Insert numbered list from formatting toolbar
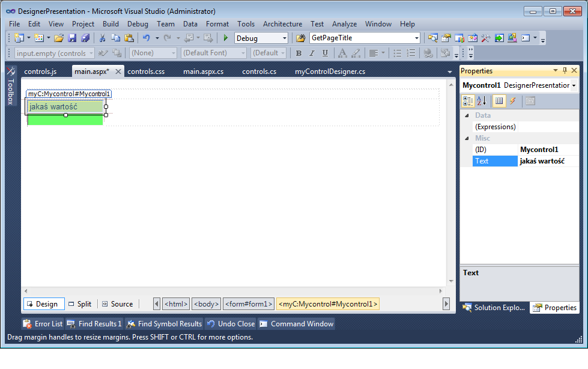The height and width of the screenshot is (369, 588). tap(411, 53)
